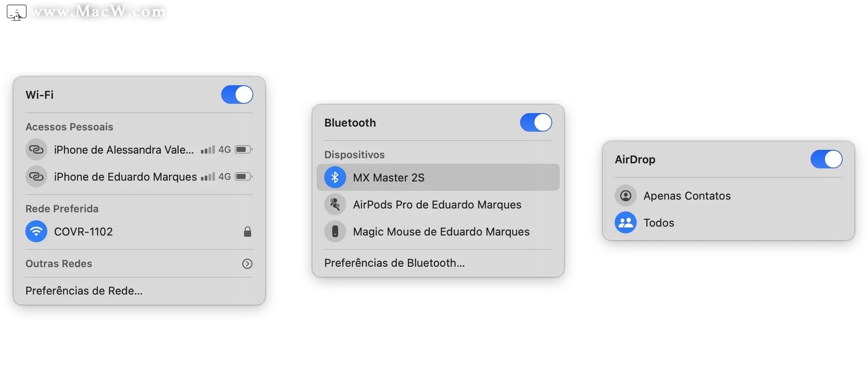
Task: Click signal bars of Eduardo Marques' iPhone
Action: (x=208, y=176)
